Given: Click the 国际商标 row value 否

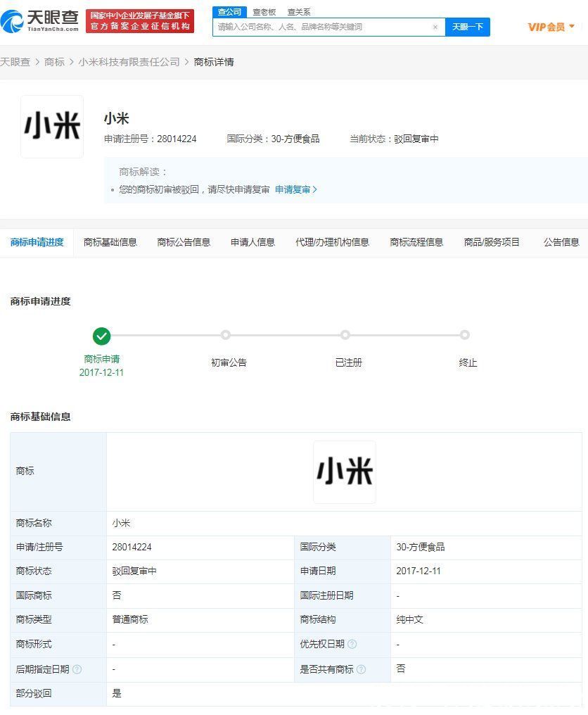Looking at the screenshot, I should pyautogui.click(x=117, y=595).
